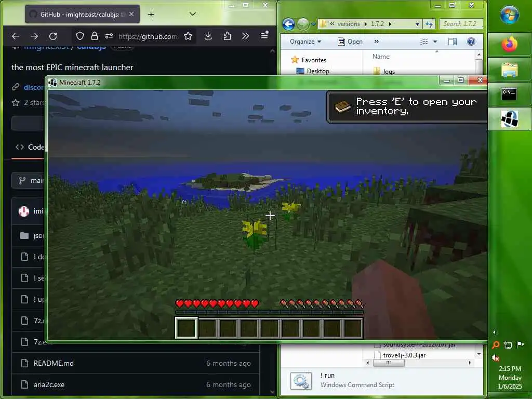Switch to Minecraft taskbar button
This screenshot has height=399, width=532.
pyautogui.click(x=509, y=119)
